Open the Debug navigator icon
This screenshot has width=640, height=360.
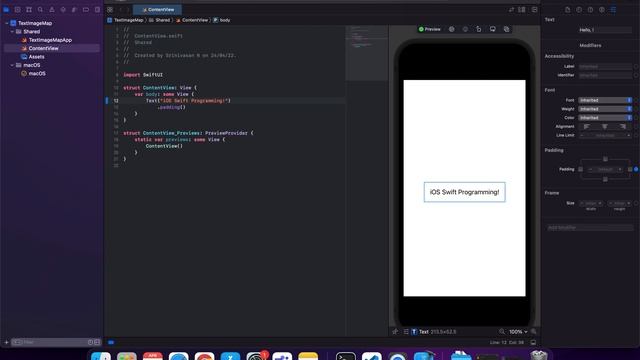(74, 9)
